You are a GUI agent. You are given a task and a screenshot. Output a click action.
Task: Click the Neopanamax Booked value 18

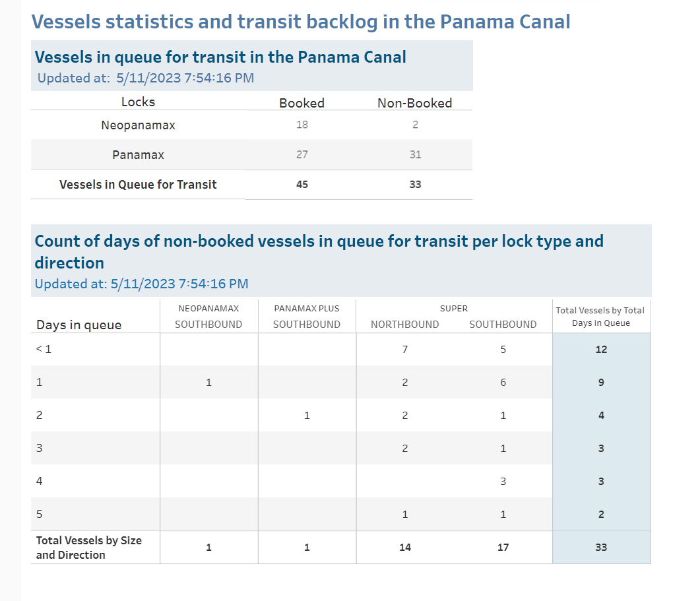302,125
